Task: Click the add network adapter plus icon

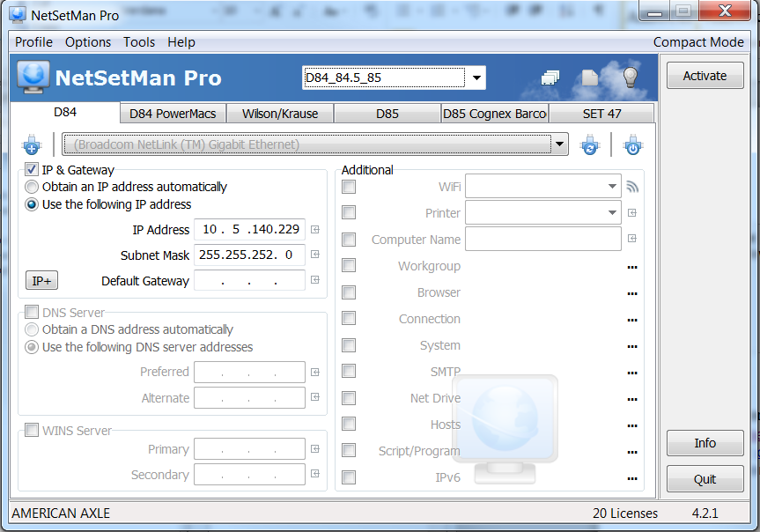Action: (x=32, y=144)
